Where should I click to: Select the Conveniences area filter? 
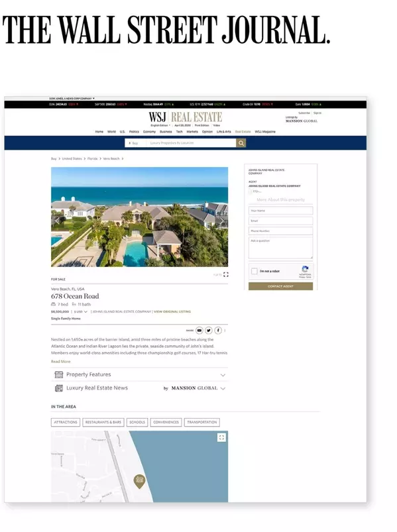click(x=166, y=422)
